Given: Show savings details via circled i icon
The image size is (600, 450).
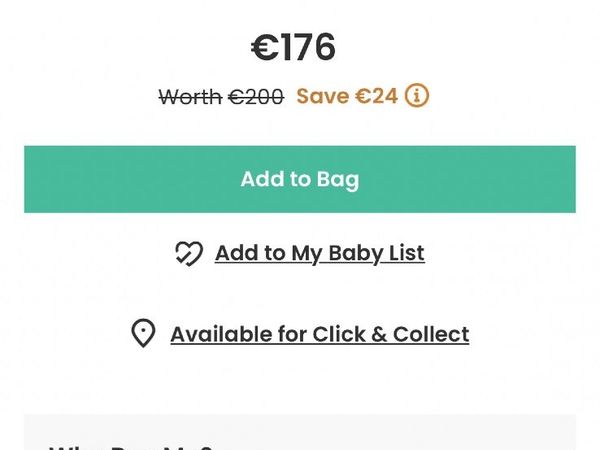Looking at the screenshot, I should pyautogui.click(x=417, y=96).
